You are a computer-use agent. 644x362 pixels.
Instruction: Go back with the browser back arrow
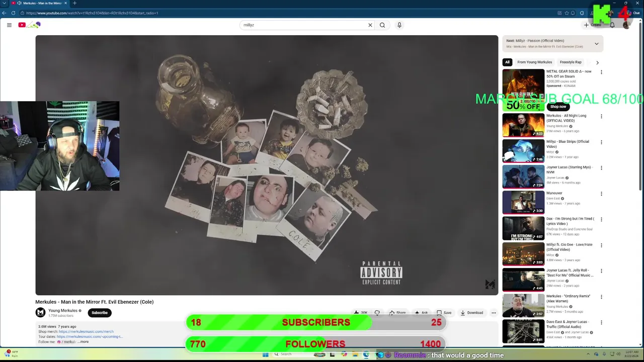tap(5, 13)
